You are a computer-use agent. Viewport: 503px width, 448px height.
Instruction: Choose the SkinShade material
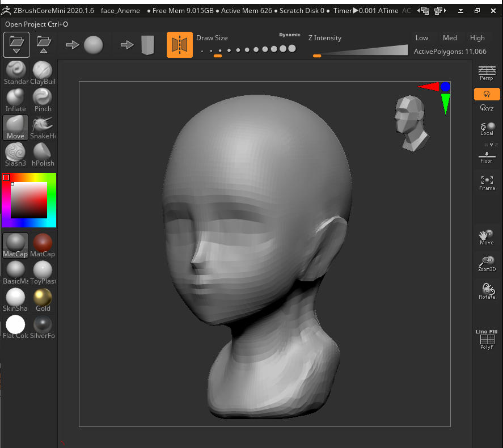click(x=16, y=300)
